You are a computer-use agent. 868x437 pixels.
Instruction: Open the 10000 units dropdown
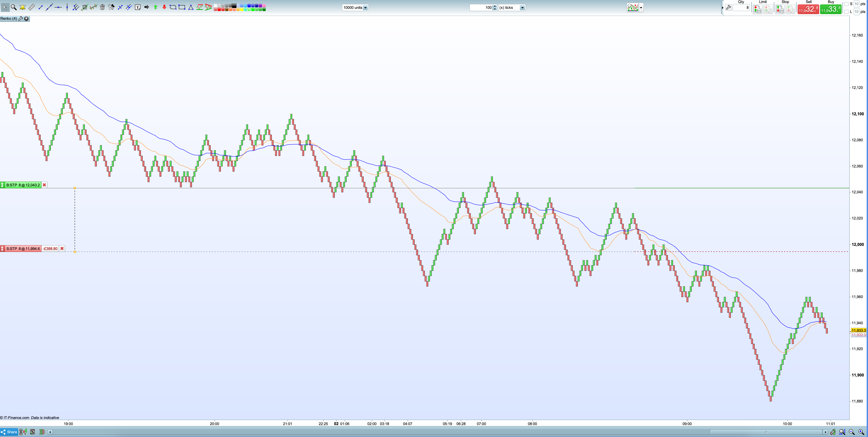(365, 7)
